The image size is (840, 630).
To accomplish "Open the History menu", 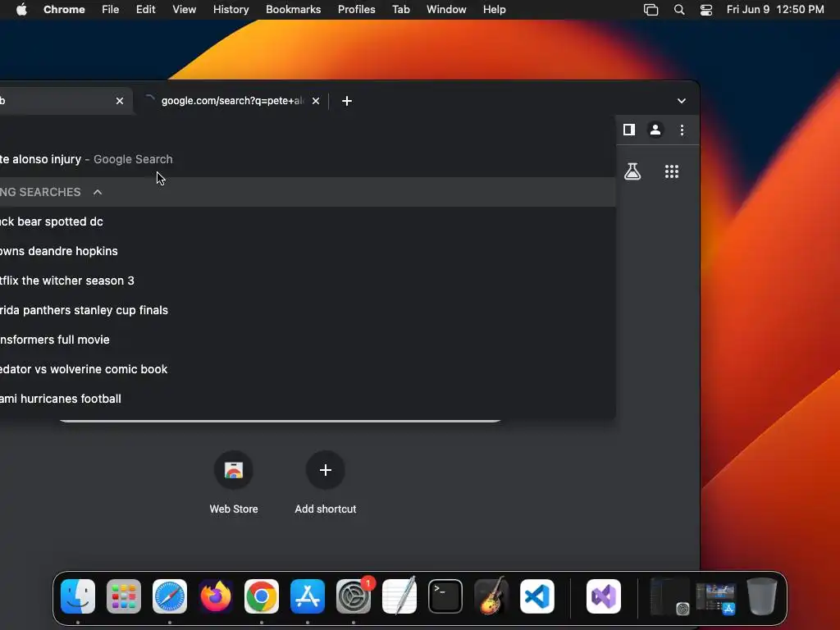I will coord(231,10).
